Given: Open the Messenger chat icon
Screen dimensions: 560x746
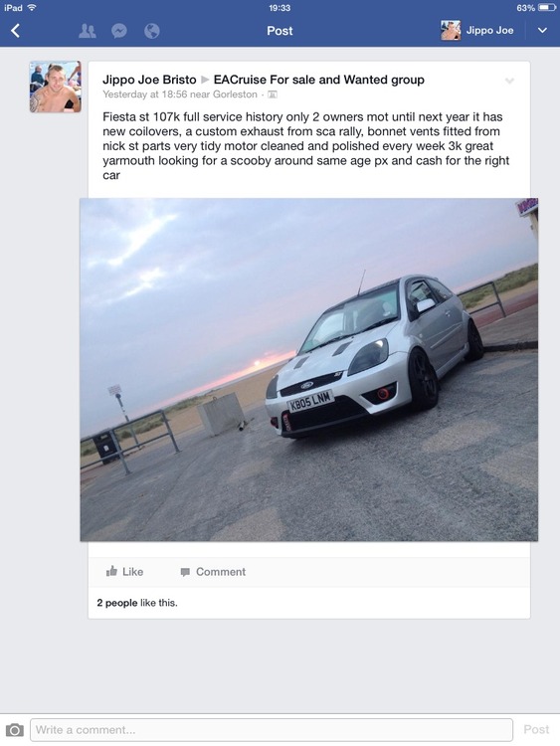Looking at the screenshot, I should click(x=119, y=31).
